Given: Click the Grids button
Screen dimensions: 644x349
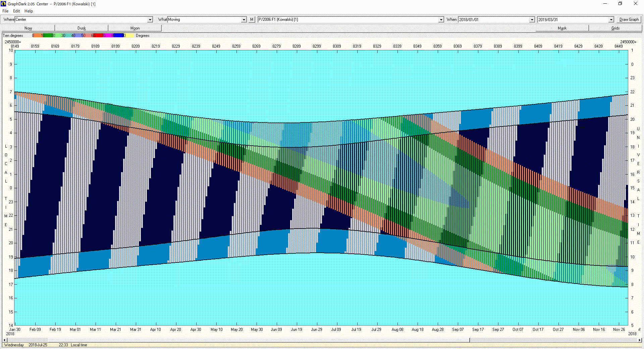Looking at the screenshot, I should [x=615, y=28].
